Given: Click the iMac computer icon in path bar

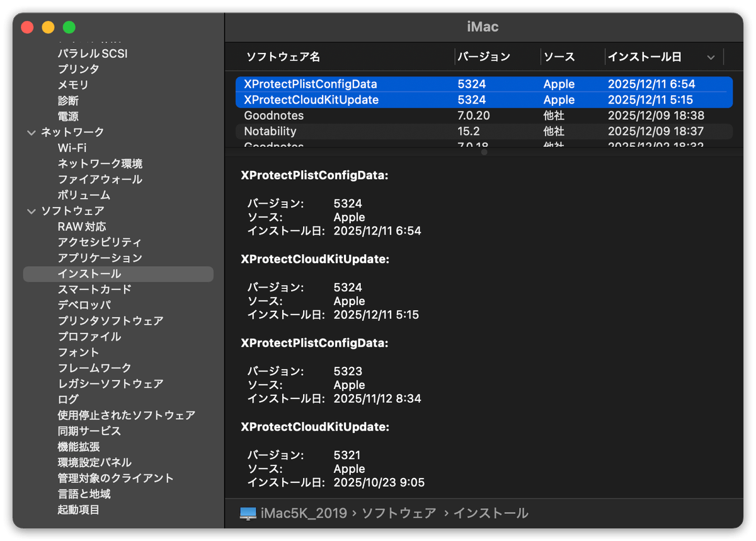Looking at the screenshot, I should (x=248, y=513).
